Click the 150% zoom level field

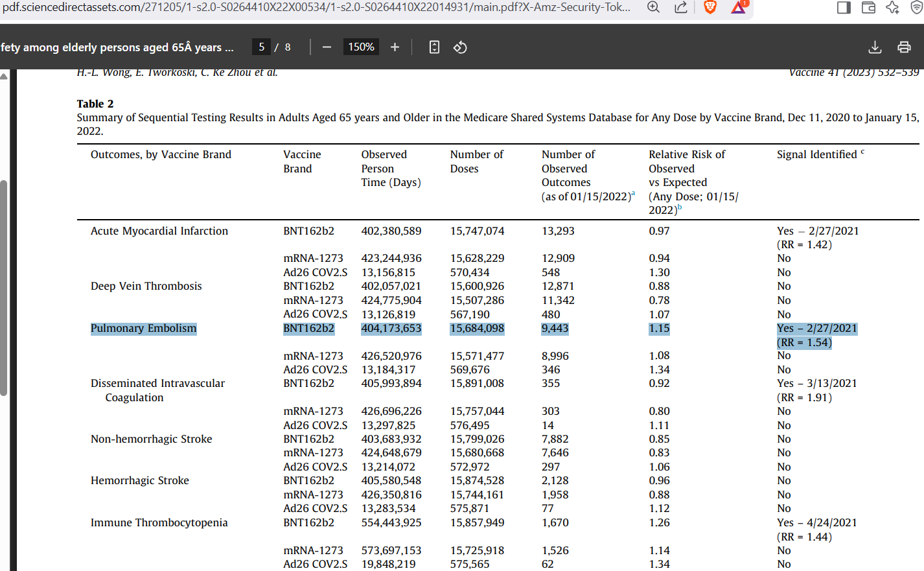(361, 47)
